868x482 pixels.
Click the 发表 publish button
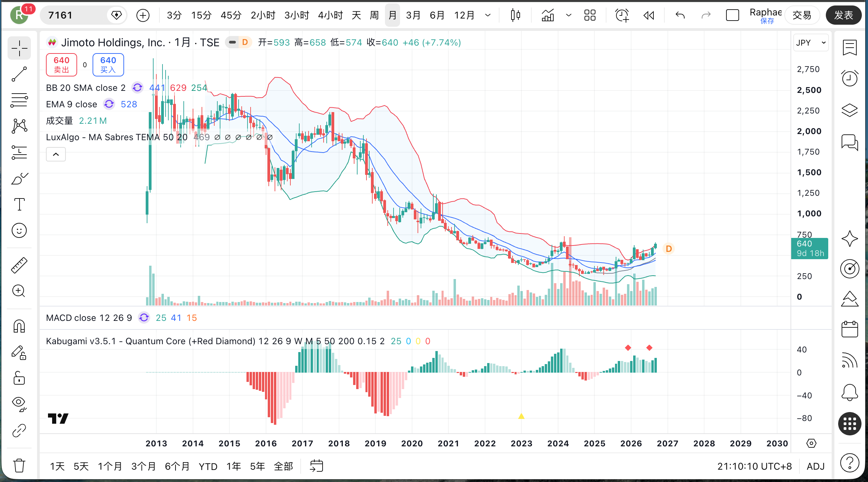coord(844,15)
